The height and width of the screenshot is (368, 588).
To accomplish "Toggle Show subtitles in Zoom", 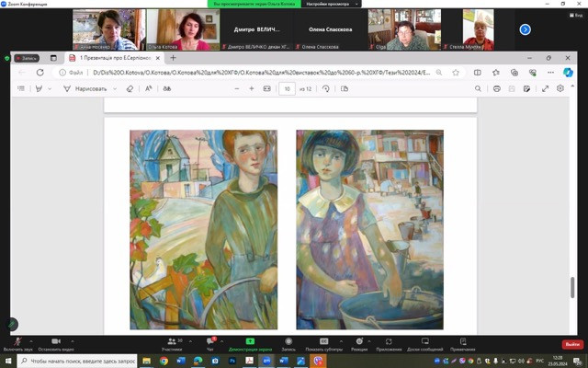I will point(323,342).
